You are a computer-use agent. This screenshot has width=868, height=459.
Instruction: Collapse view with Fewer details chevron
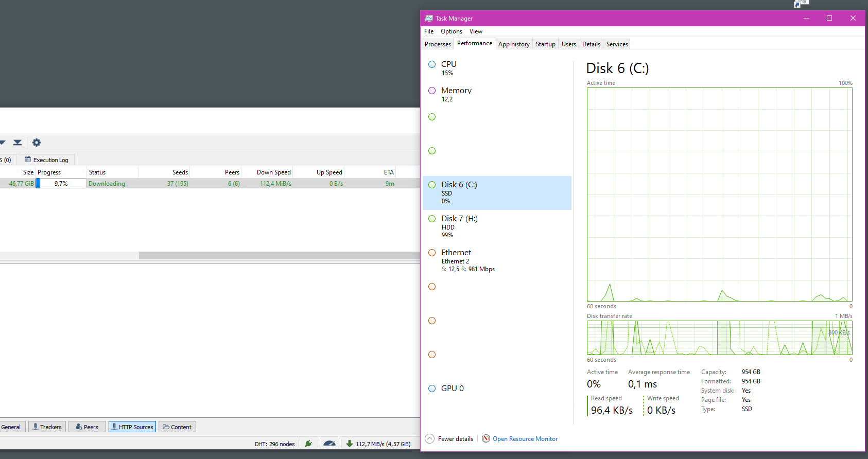tap(430, 438)
